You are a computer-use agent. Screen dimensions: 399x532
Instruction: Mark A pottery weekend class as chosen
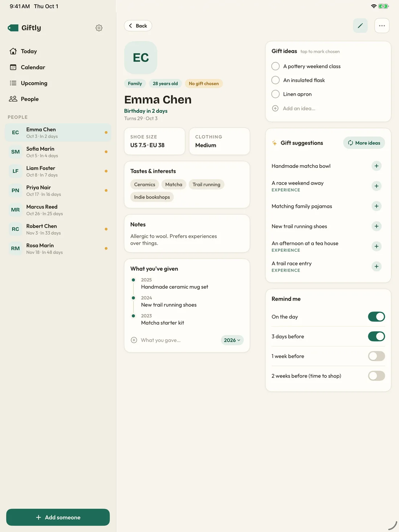click(276, 66)
